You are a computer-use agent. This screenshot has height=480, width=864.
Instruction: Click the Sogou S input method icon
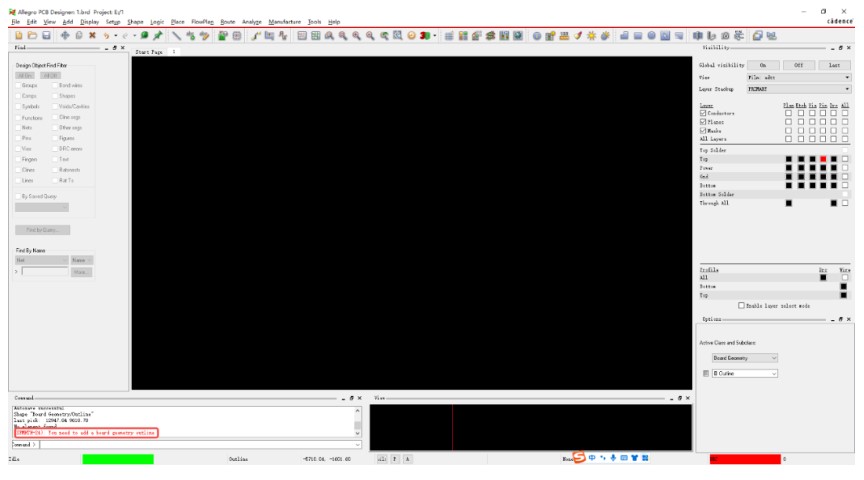click(579, 457)
